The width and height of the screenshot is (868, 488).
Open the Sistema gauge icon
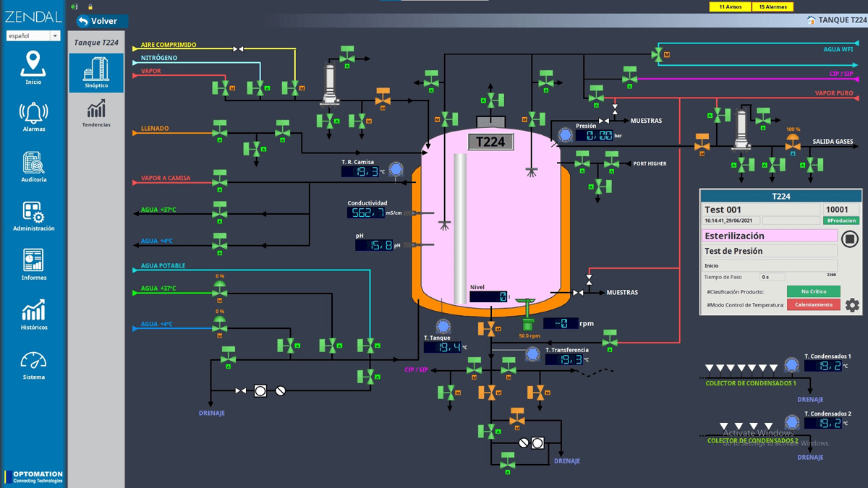(33, 361)
